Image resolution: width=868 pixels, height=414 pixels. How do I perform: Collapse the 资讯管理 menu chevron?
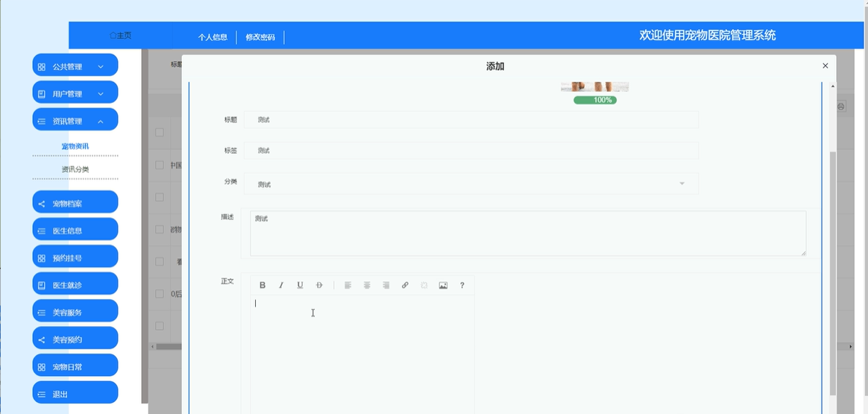[x=101, y=121]
